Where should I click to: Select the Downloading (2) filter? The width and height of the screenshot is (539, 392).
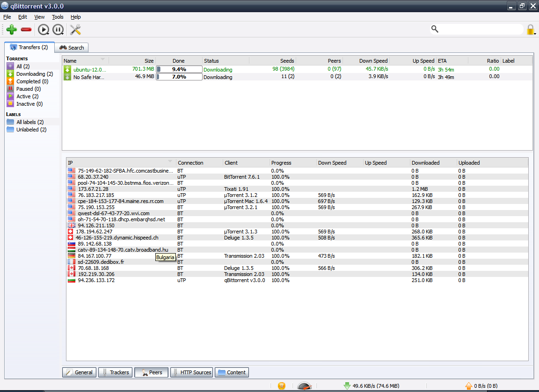point(34,74)
